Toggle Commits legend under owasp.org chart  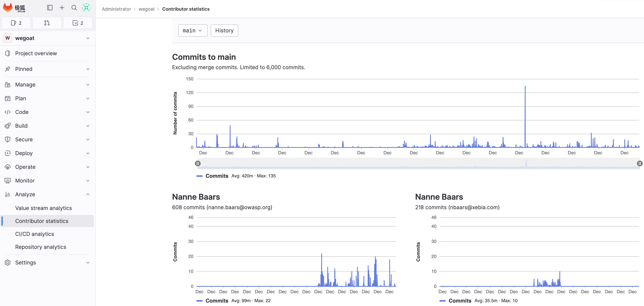(216, 300)
